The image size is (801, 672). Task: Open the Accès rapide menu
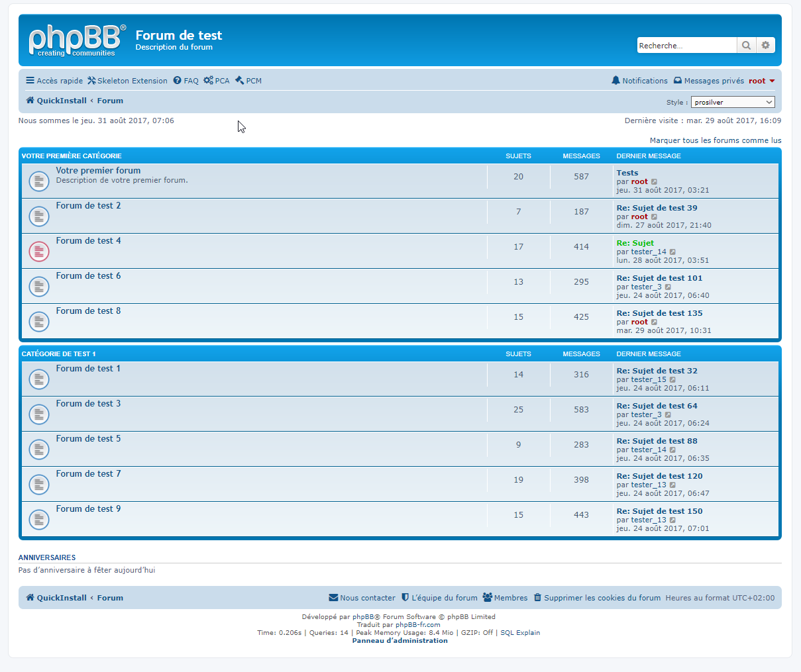tap(54, 81)
